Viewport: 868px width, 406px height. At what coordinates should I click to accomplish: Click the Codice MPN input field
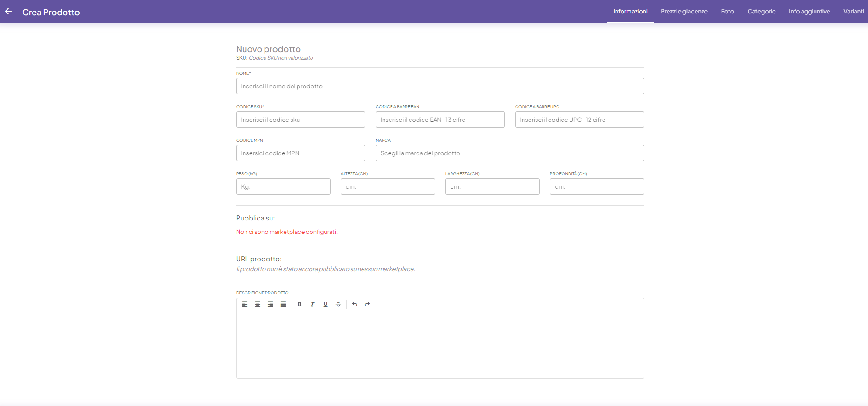(301, 153)
